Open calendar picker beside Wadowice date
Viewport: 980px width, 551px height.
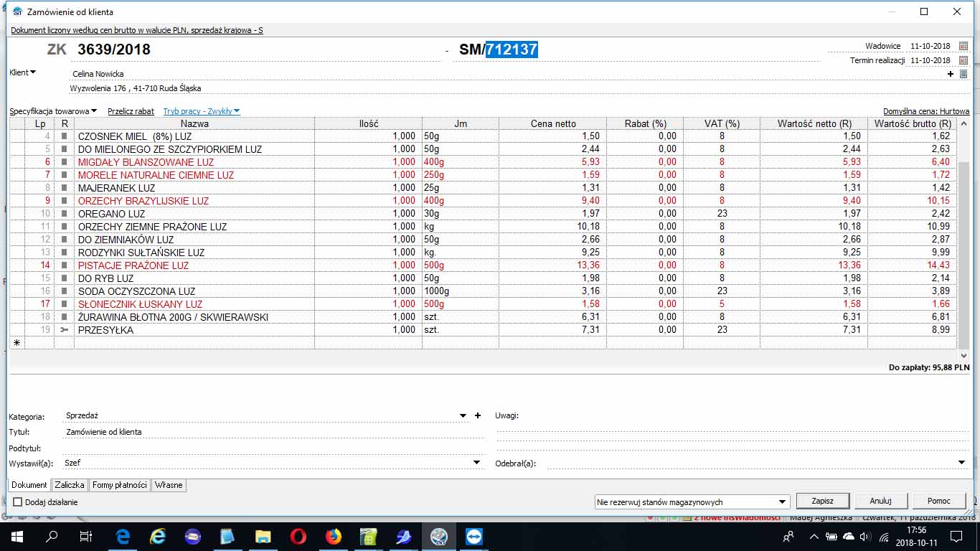click(x=963, y=46)
